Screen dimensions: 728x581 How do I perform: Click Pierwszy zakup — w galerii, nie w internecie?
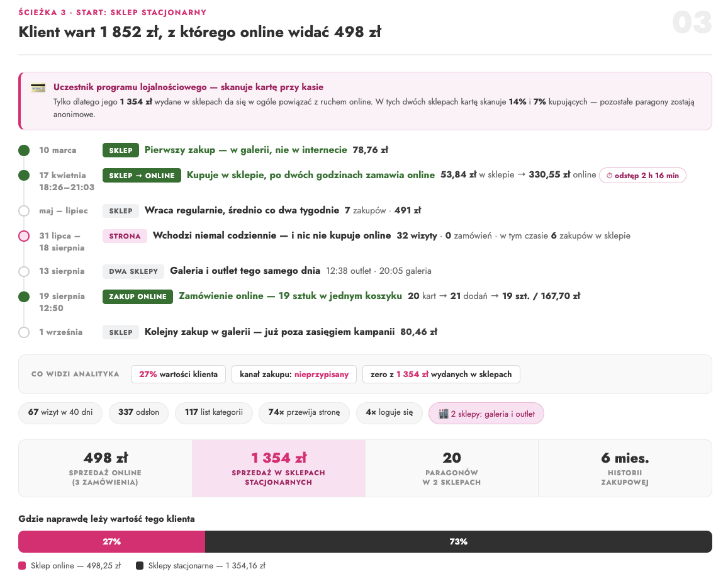245,150
